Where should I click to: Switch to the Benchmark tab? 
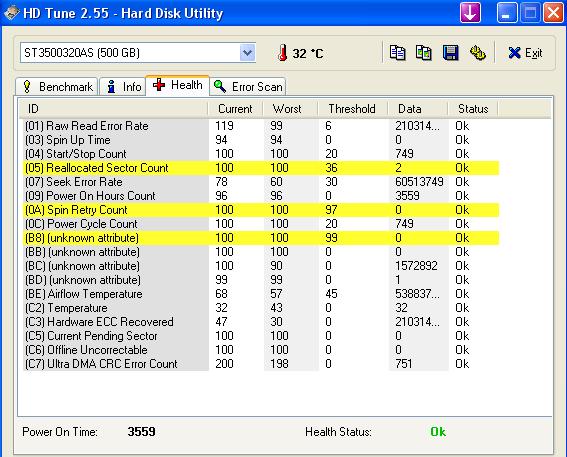click(x=57, y=87)
